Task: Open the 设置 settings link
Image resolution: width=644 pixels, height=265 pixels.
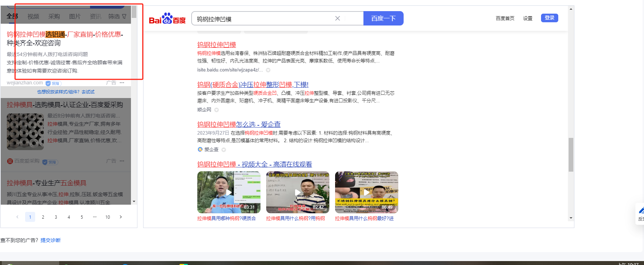Action: pyautogui.click(x=528, y=18)
